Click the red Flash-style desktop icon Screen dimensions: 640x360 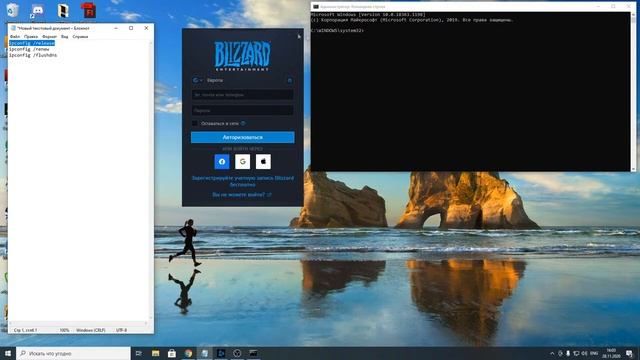point(88,10)
